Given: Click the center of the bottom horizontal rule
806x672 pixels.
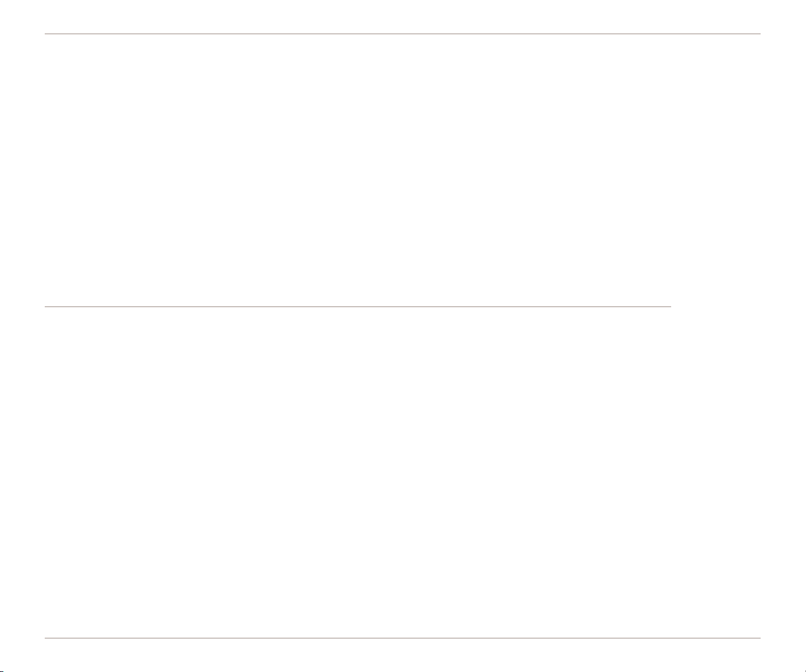Looking at the screenshot, I should click(403, 638).
